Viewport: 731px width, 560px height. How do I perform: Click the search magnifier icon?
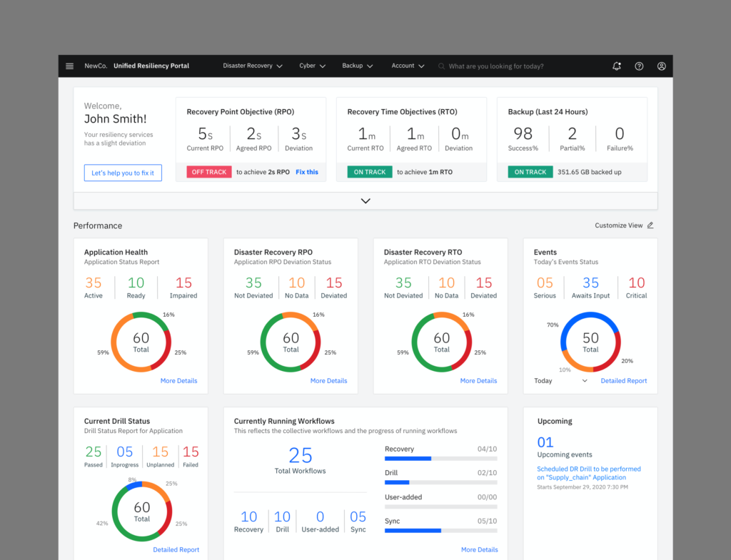click(x=442, y=66)
